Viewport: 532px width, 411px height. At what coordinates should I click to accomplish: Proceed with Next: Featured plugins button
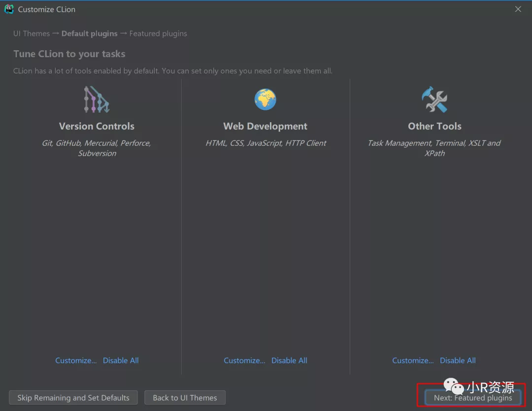pyautogui.click(x=472, y=397)
